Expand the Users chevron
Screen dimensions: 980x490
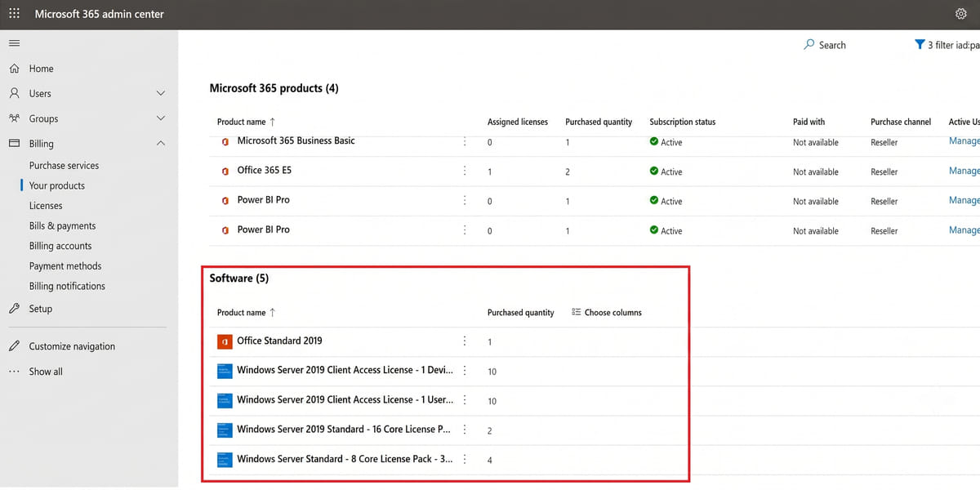point(161,93)
